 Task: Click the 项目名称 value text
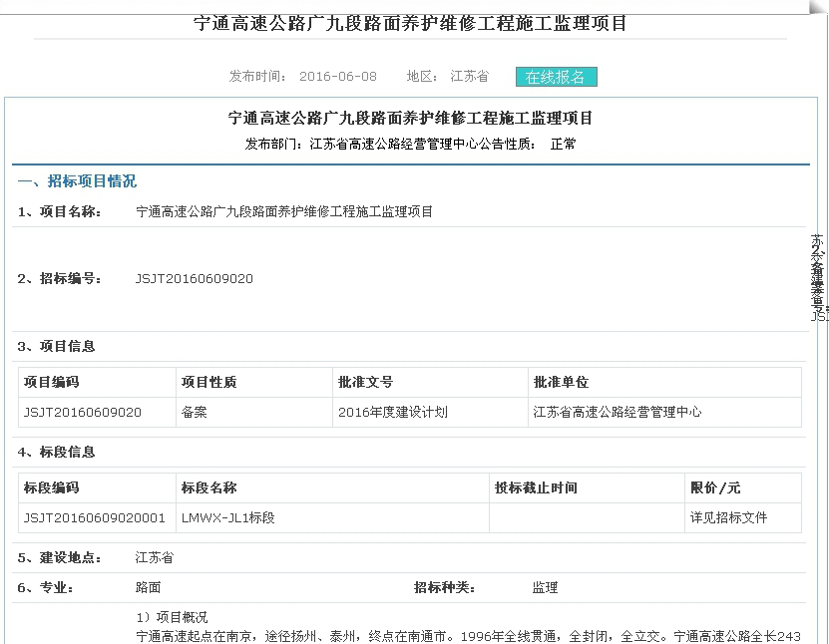[x=284, y=212]
